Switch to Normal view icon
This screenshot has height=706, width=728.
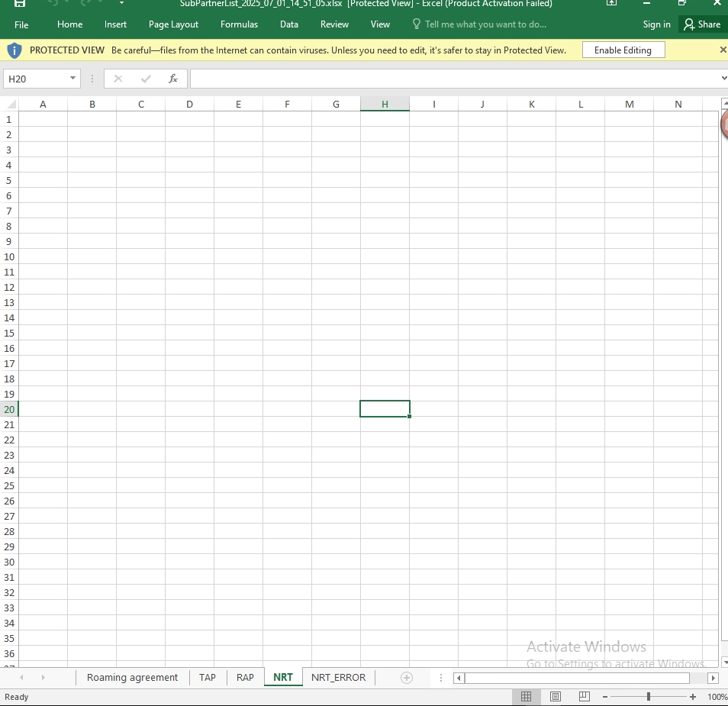click(x=526, y=697)
